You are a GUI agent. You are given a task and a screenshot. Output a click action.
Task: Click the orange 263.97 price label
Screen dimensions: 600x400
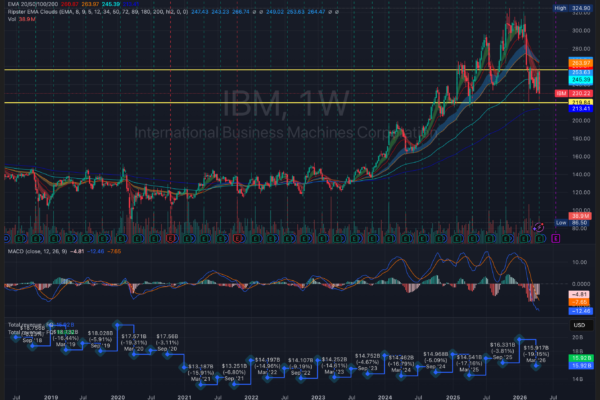pyautogui.click(x=581, y=63)
